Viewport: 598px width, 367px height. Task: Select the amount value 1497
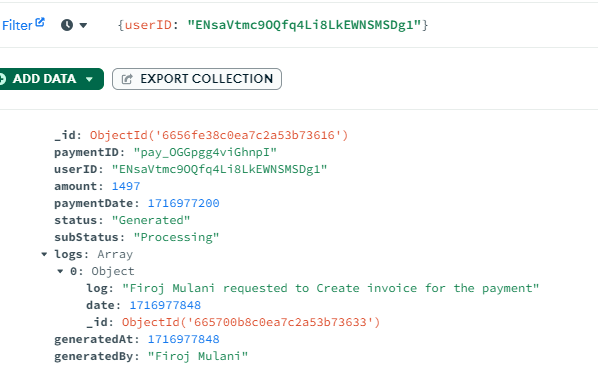(126, 186)
